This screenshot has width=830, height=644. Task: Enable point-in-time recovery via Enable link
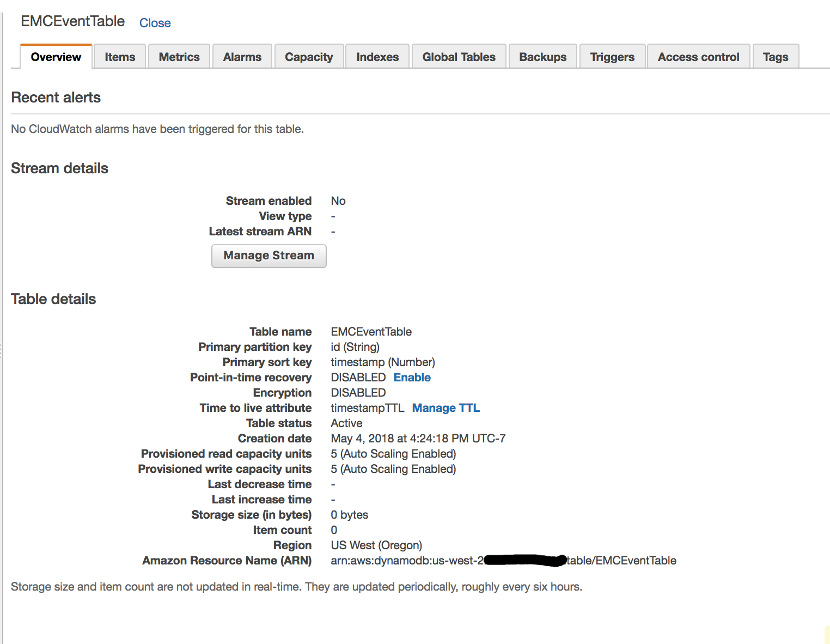pos(412,378)
